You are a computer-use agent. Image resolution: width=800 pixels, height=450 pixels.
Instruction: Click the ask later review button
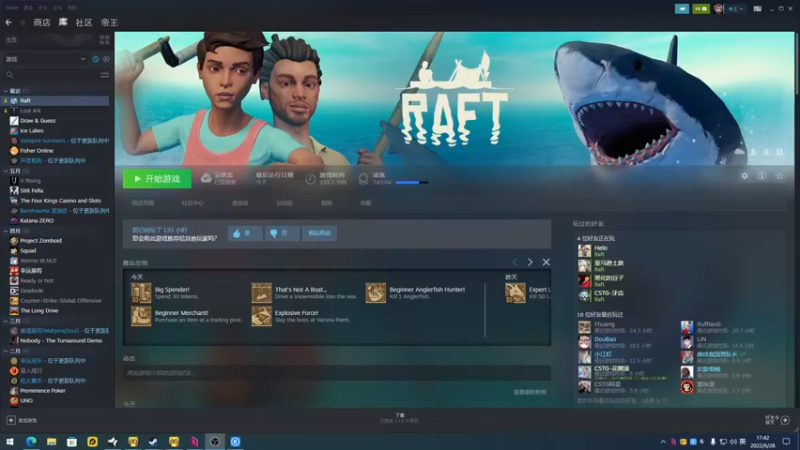coord(319,233)
